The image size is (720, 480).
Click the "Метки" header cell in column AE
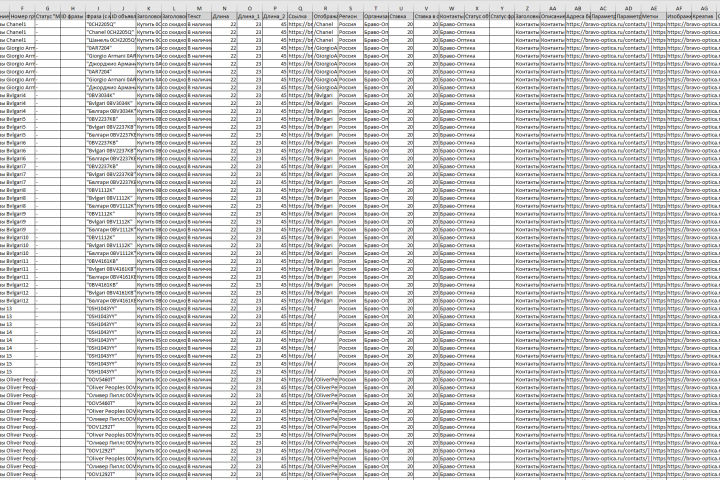coord(653,16)
